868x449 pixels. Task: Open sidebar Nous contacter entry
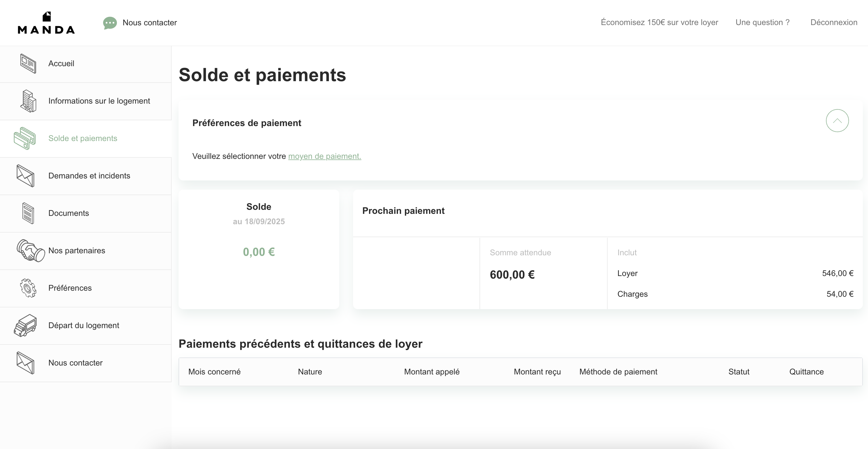point(86,363)
